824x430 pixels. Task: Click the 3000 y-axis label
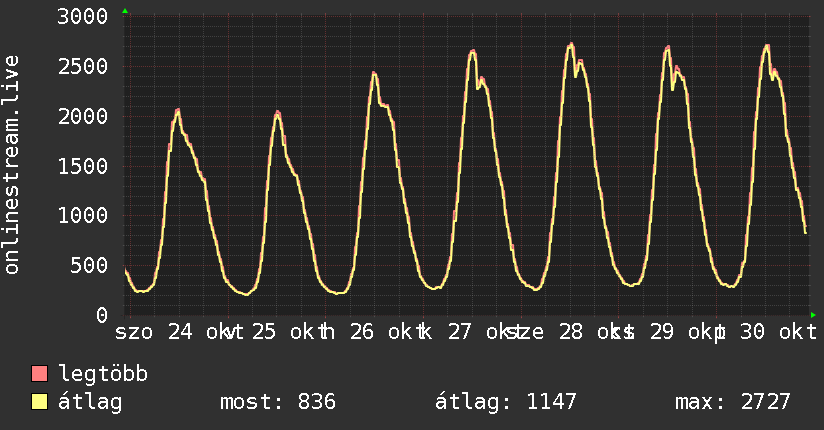(x=83, y=17)
